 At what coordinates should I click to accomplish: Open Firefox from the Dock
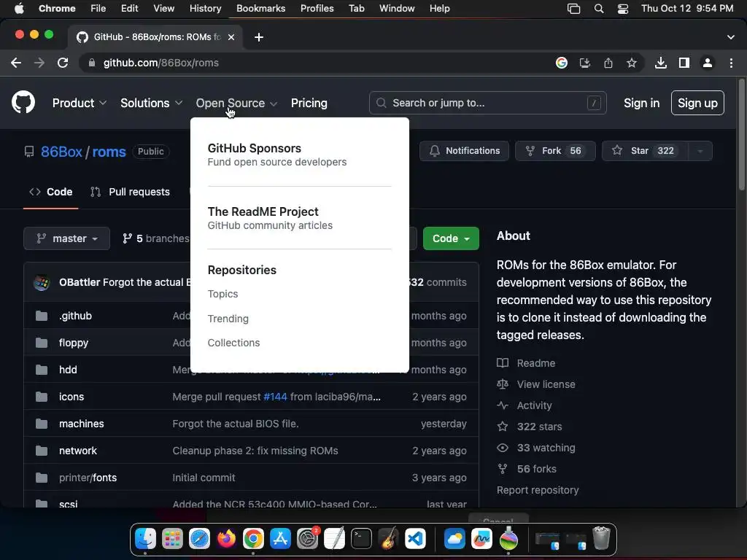[226, 539]
